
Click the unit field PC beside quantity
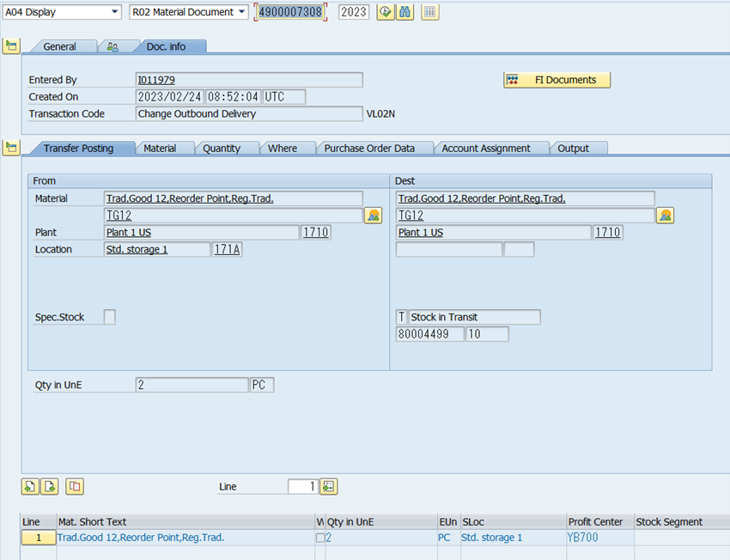click(x=262, y=385)
